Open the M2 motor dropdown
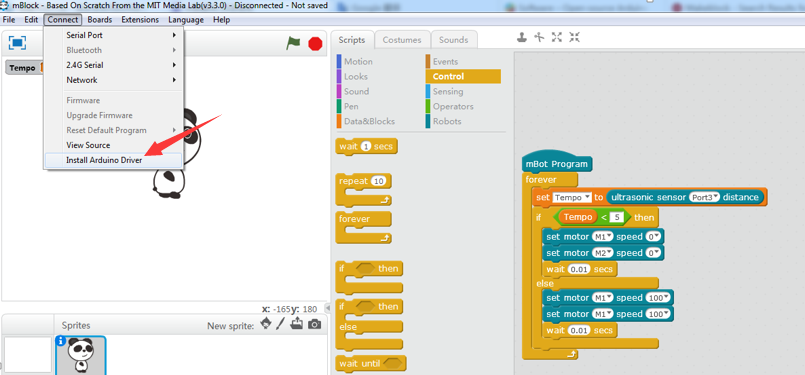The image size is (805, 375). (x=603, y=253)
